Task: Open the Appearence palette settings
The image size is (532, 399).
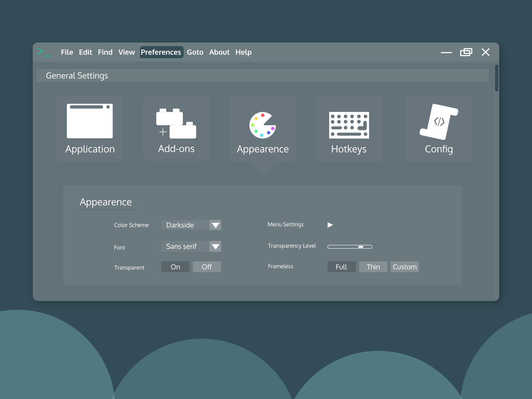Action: pyautogui.click(x=263, y=128)
